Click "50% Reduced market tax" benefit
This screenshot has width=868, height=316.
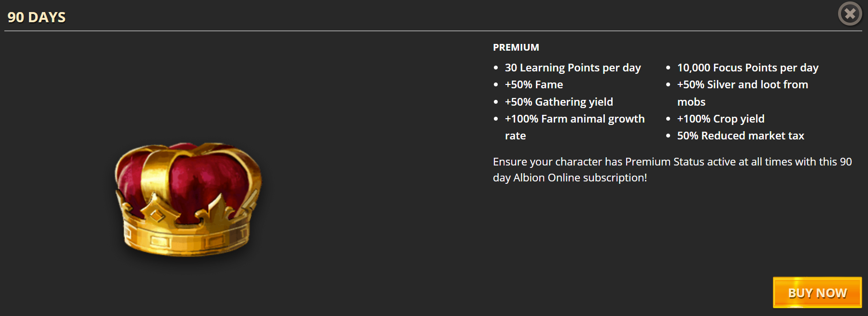pyautogui.click(x=741, y=136)
